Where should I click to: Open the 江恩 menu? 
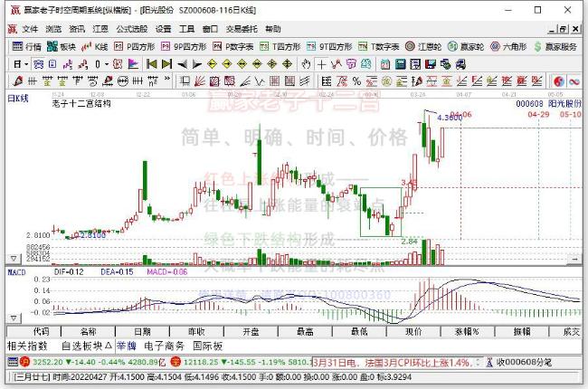(100, 29)
